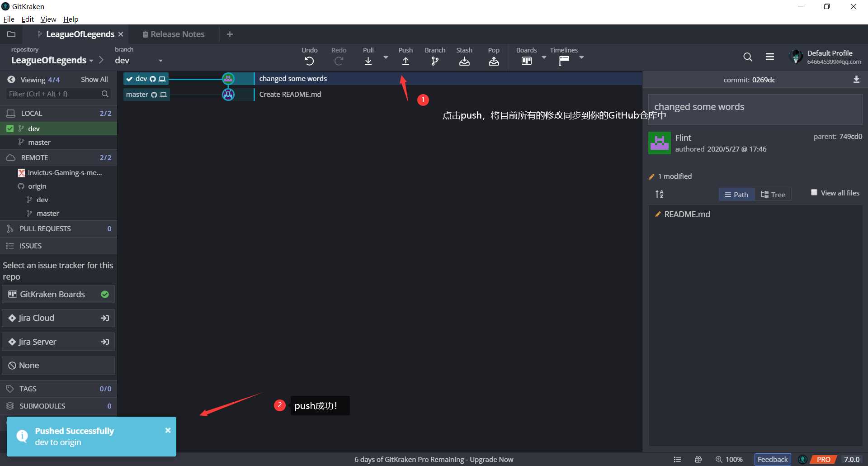The image size is (868, 466).
Task: Open the activity log list icon in status bar
Action: 677,459
